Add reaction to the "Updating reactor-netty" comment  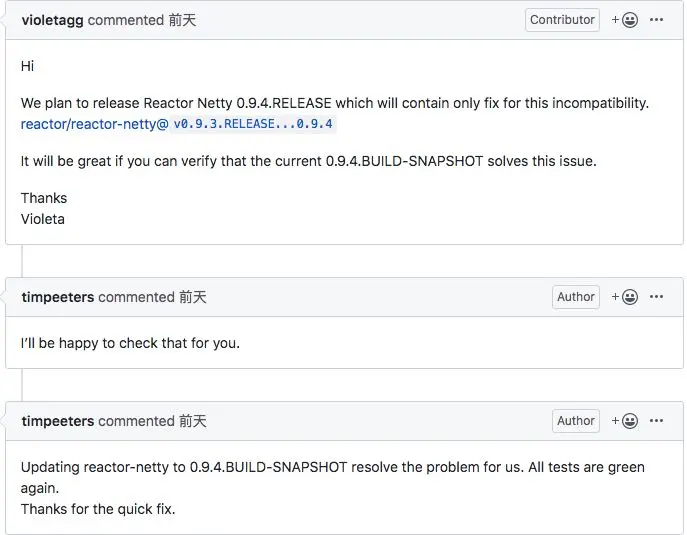pyautogui.click(x=626, y=421)
